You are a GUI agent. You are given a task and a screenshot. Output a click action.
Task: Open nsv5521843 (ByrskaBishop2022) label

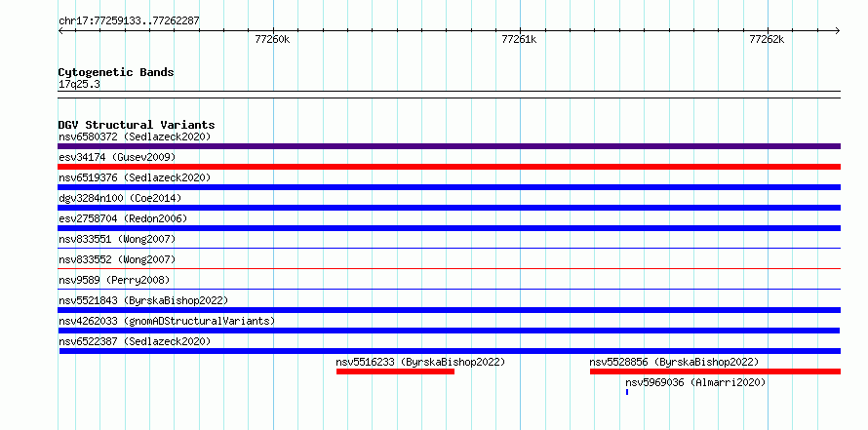tap(143, 300)
